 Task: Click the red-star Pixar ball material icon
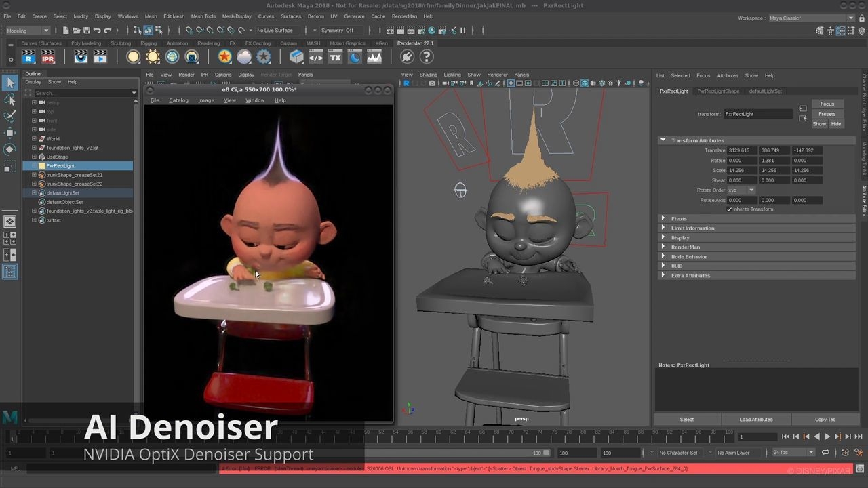click(x=224, y=57)
